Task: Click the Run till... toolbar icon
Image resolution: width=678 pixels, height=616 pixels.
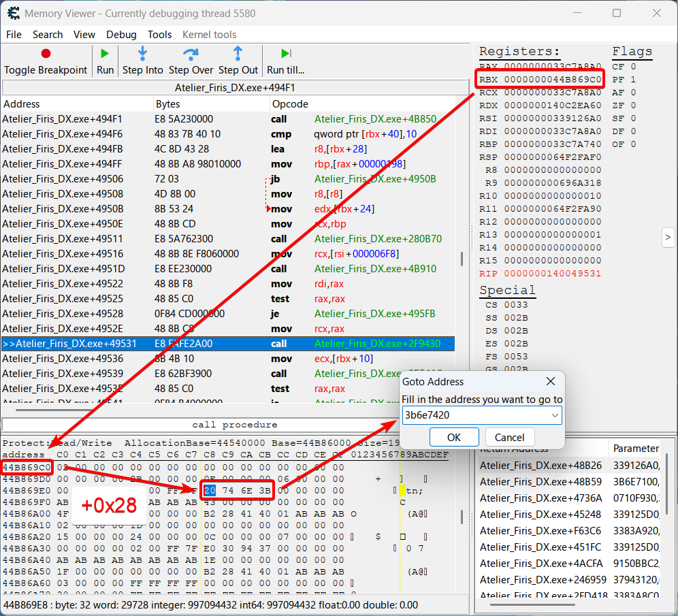Action: (285, 54)
